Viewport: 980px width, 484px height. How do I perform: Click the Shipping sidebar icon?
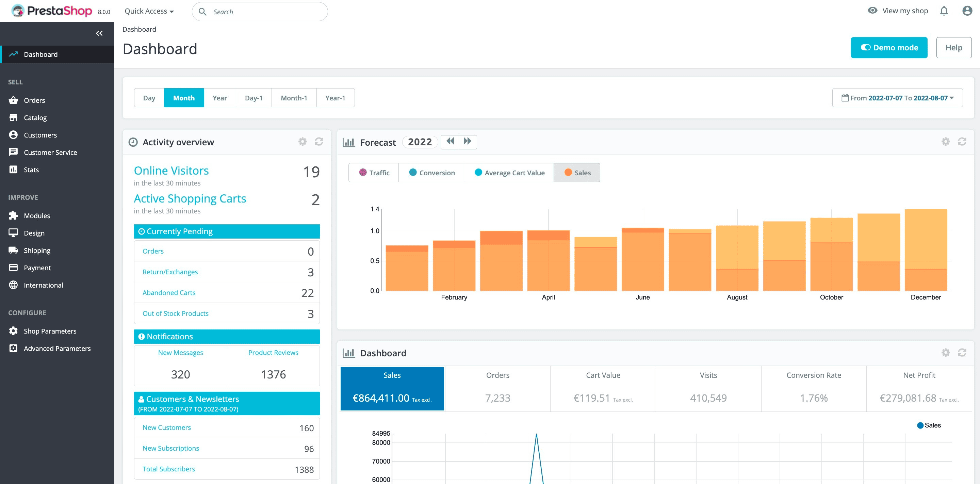(x=13, y=250)
